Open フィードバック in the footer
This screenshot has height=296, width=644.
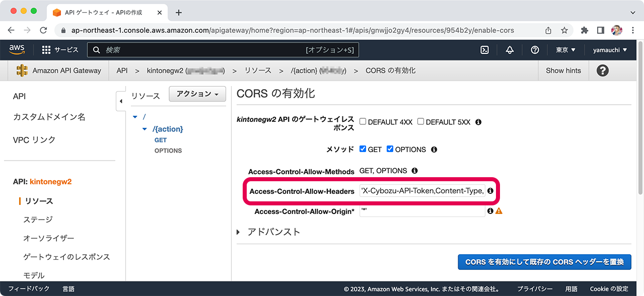[29, 289]
